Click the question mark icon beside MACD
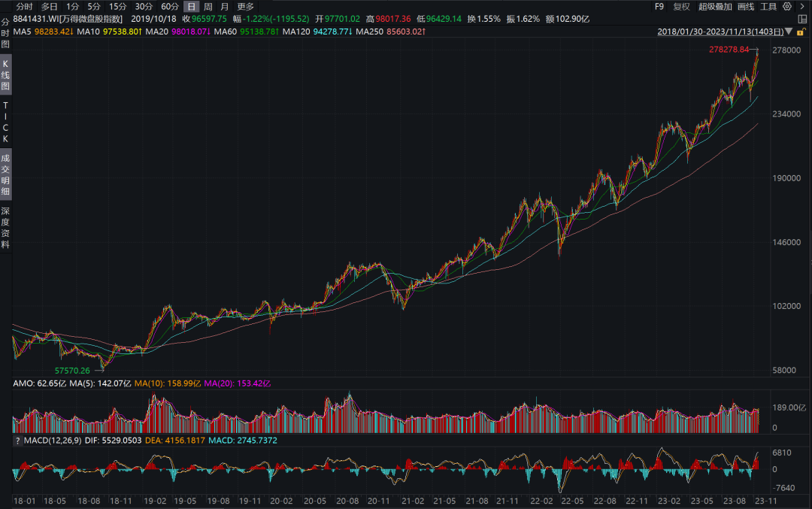This screenshot has width=812, height=509. (17, 441)
